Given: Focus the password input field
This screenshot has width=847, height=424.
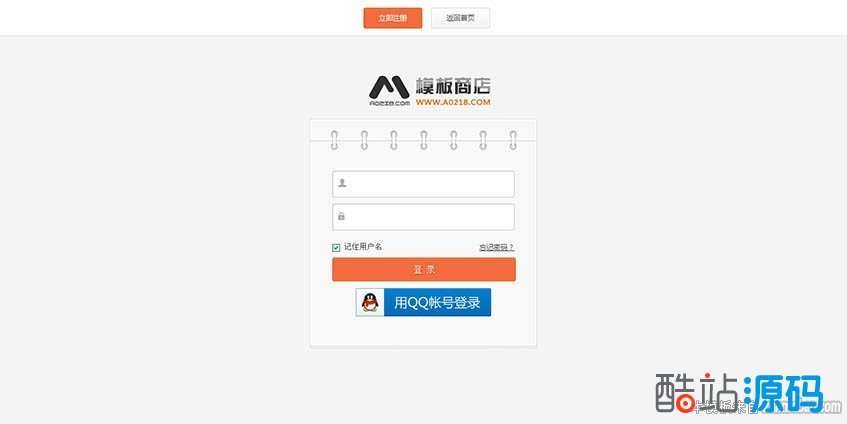Looking at the screenshot, I should [424, 217].
